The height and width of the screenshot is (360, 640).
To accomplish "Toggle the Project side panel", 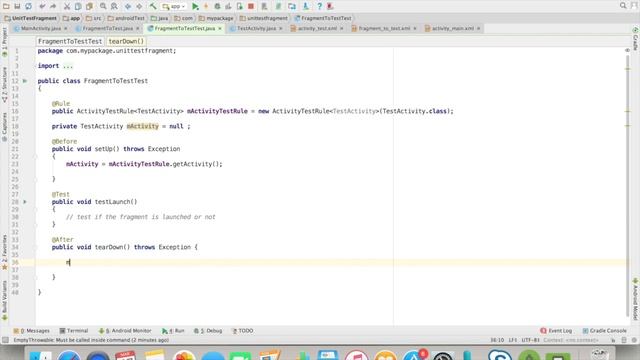I will click(x=4, y=41).
